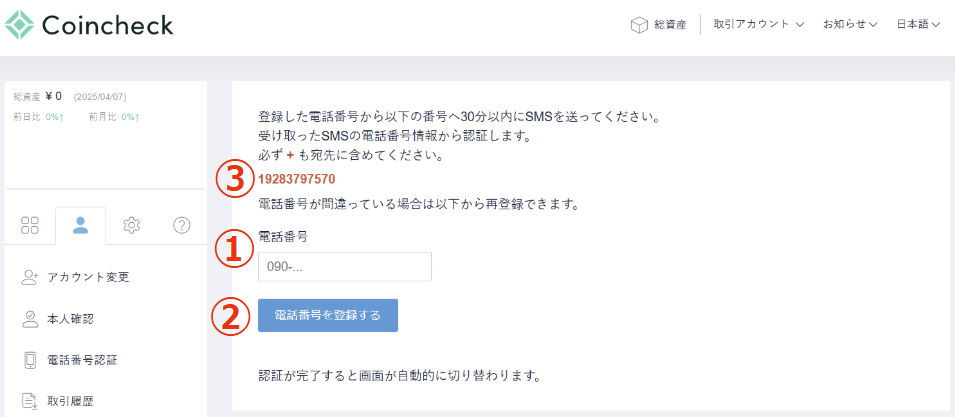The image size is (955, 417).
Task: Open the 日本語 language dropdown
Action: pyautogui.click(x=918, y=25)
